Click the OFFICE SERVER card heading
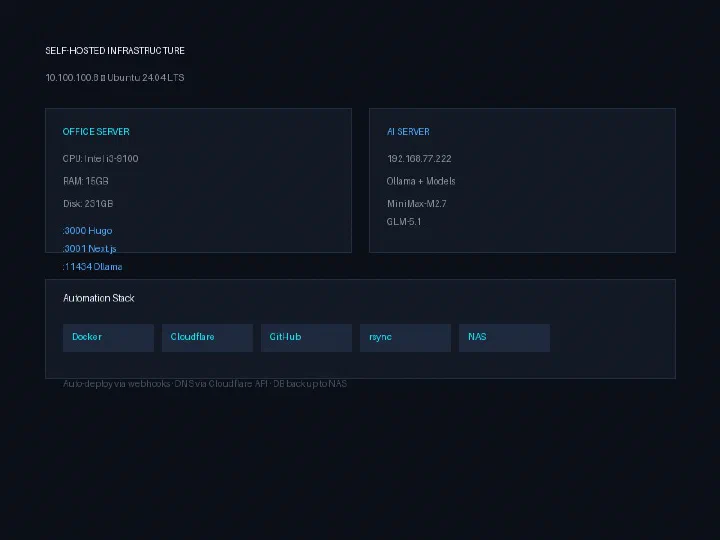 pos(96,132)
